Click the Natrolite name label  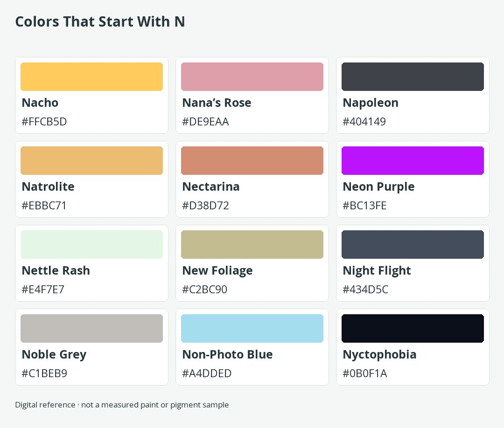tap(48, 186)
